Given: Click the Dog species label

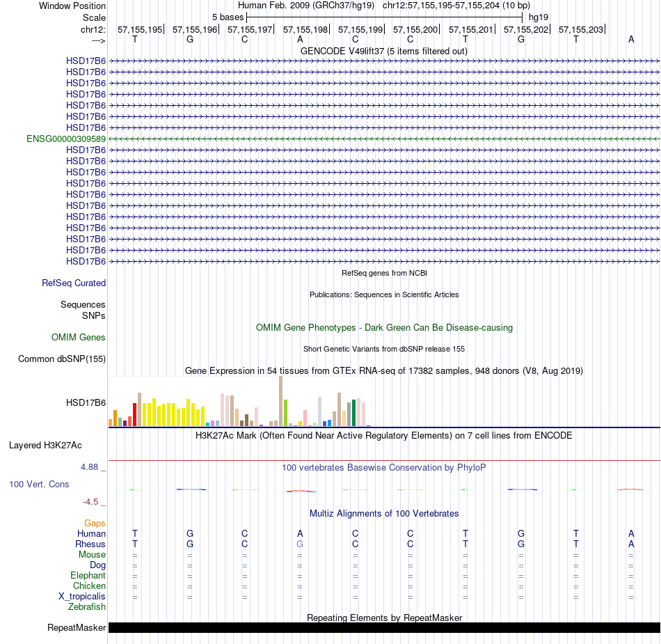Looking at the screenshot, I should 97,565.
